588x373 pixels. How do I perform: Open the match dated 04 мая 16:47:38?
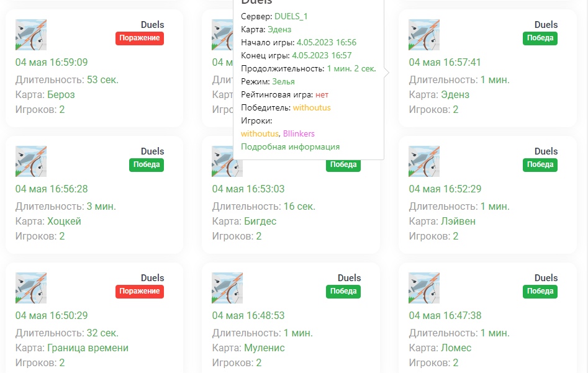click(445, 315)
